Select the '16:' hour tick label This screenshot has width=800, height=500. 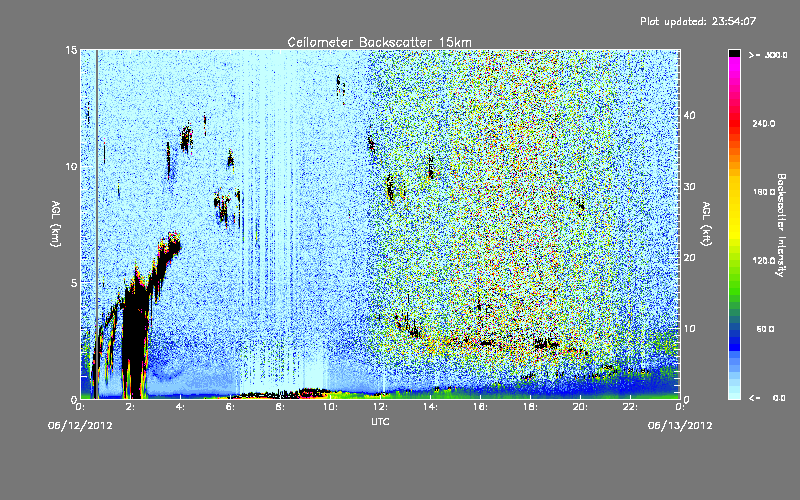pyautogui.click(x=480, y=407)
